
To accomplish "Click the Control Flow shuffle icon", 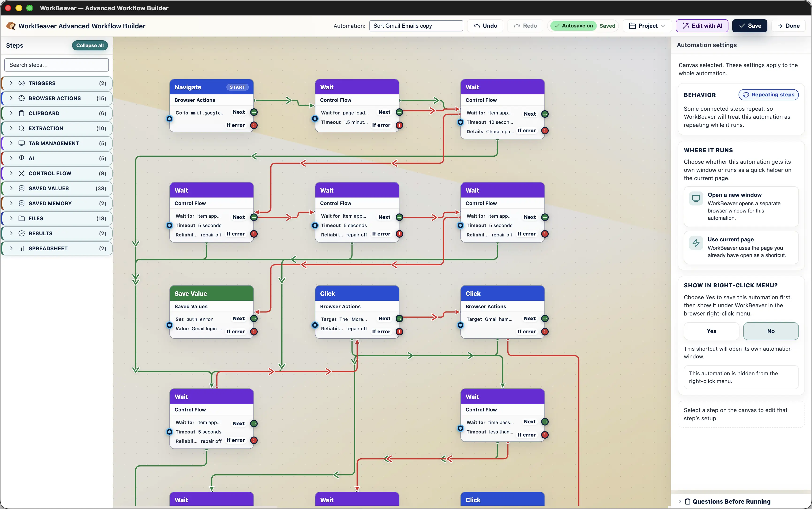I will click(22, 173).
